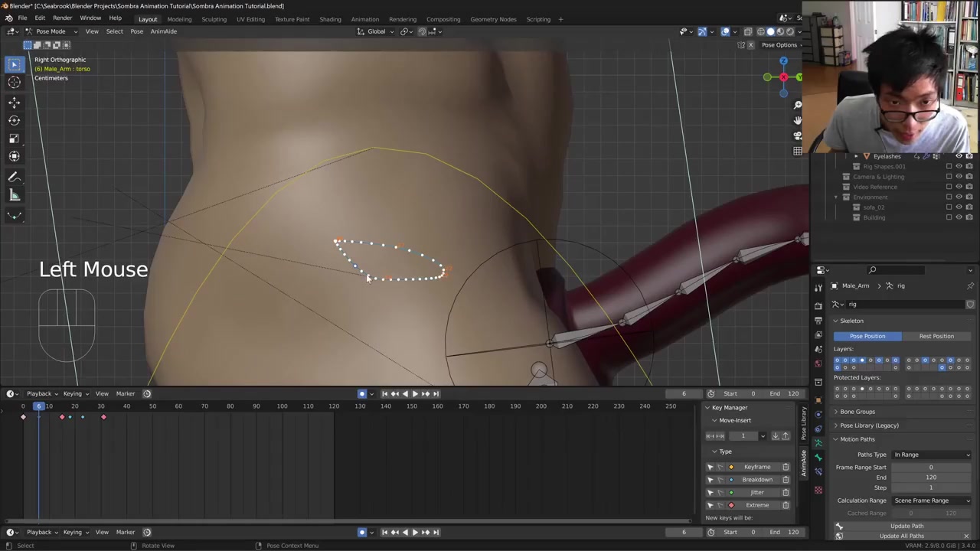Viewport: 980px width, 551px height.
Task: Click the Cursor tool icon
Action: tap(14, 83)
